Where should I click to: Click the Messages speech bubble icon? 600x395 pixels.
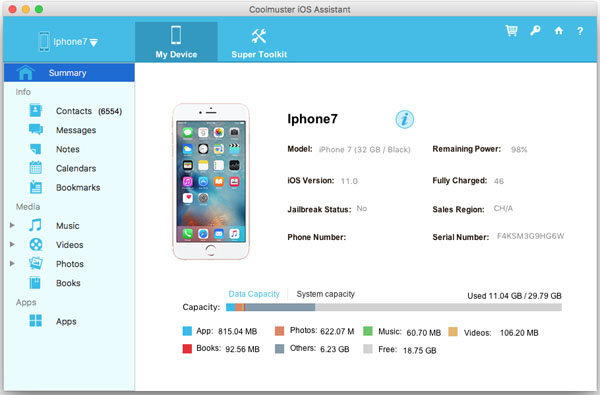[36, 129]
